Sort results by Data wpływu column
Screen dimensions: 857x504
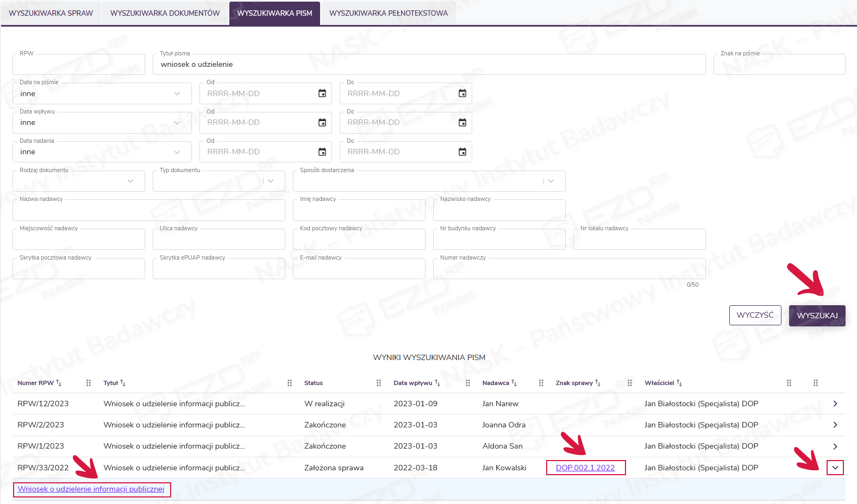[x=437, y=383]
